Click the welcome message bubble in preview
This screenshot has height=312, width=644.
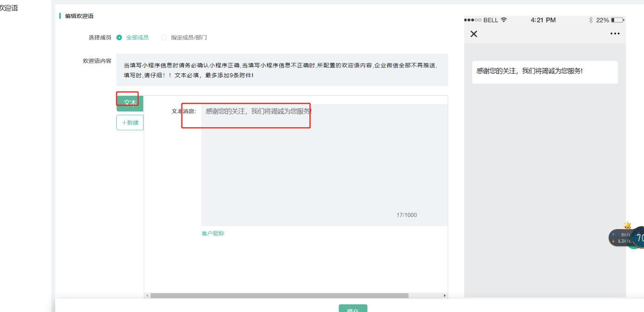pyautogui.click(x=544, y=72)
